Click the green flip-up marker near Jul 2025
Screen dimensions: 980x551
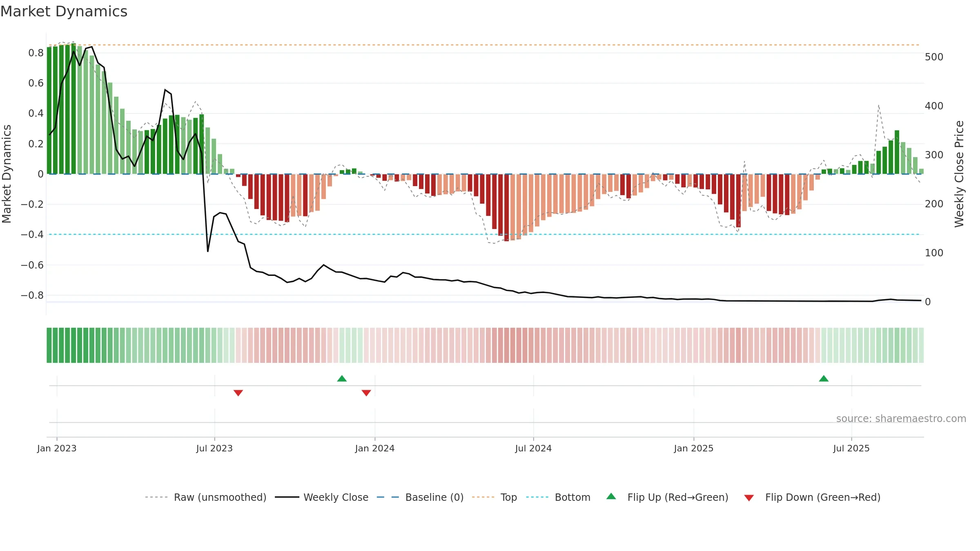pyautogui.click(x=824, y=378)
